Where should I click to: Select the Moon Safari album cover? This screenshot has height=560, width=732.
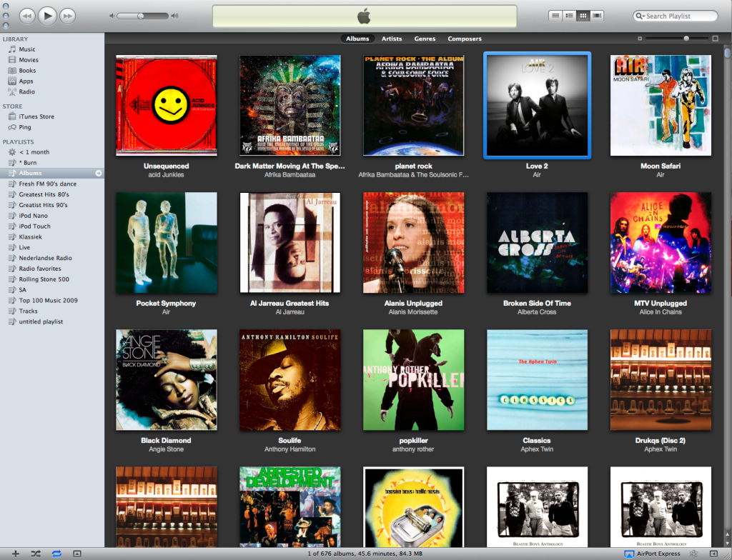(661, 106)
